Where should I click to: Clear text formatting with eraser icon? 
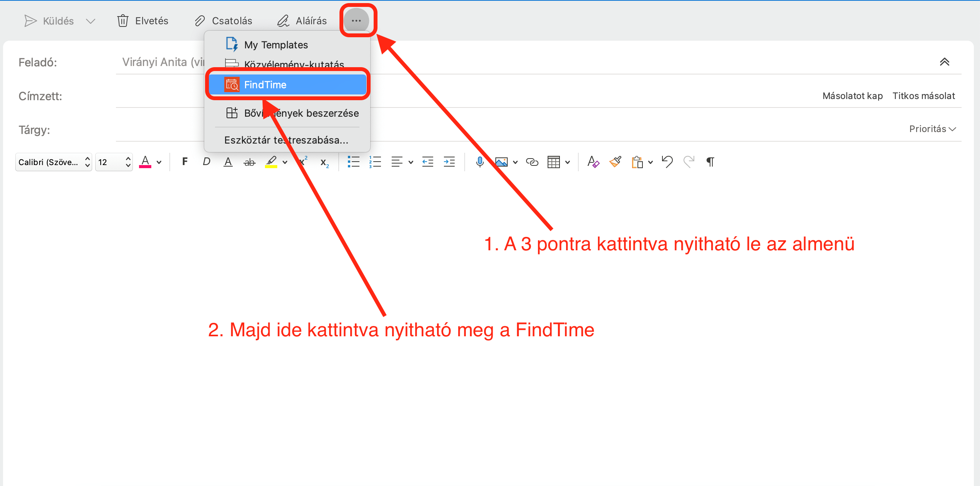[593, 162]
